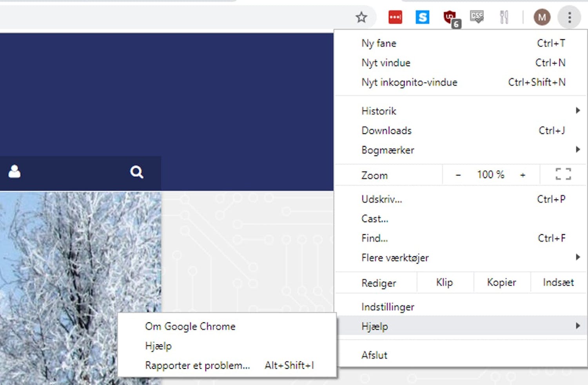588x385 pixels.
Task: Increase zoom with the plus control
Action: (523, 175)
